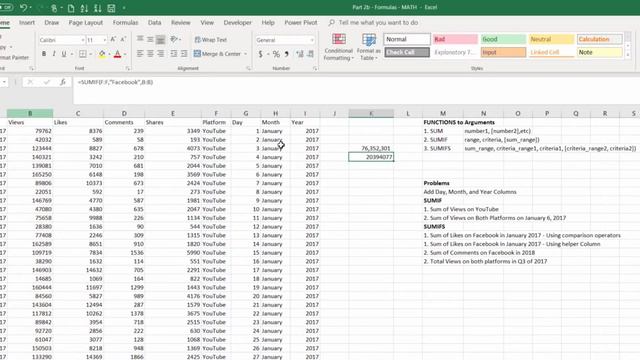Click the Decrease Decimal icon
The image size is (640, 360).
coord(311,53)
